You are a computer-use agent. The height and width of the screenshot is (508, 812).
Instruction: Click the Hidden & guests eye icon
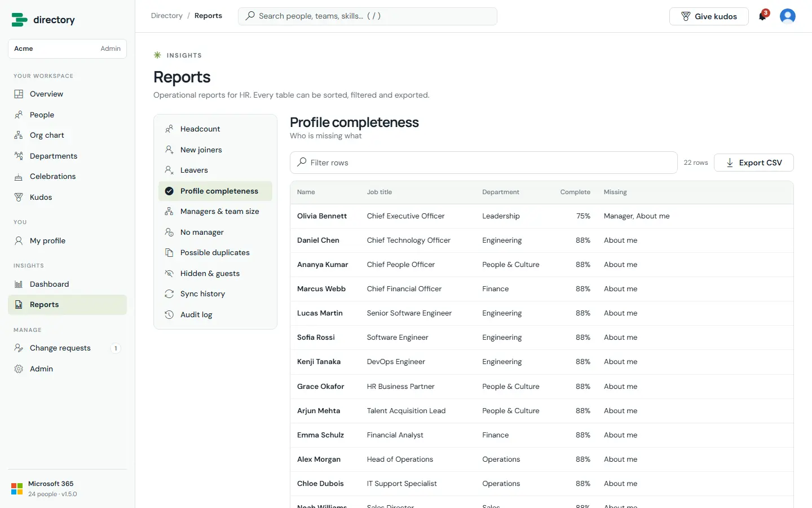[x=169, y=273]
